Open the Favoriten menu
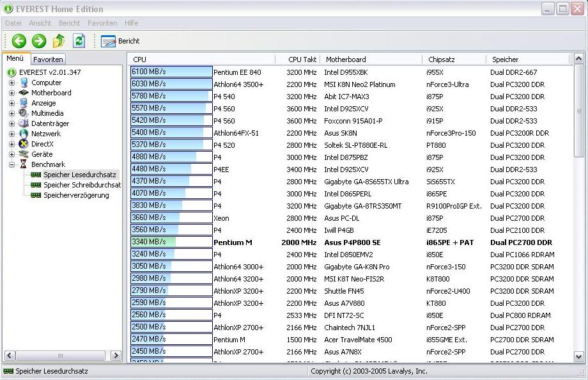Screen dimensions: 588x380 pyautogui.click(x=102, y=23)
